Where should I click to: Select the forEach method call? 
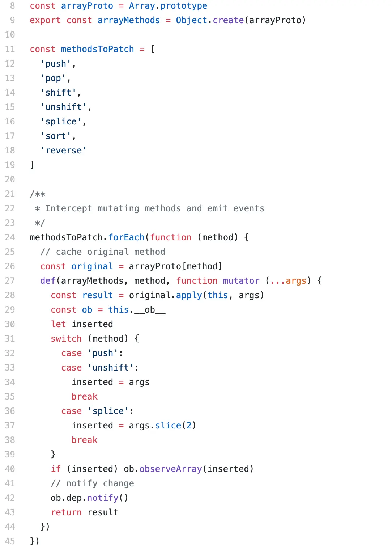126,237
